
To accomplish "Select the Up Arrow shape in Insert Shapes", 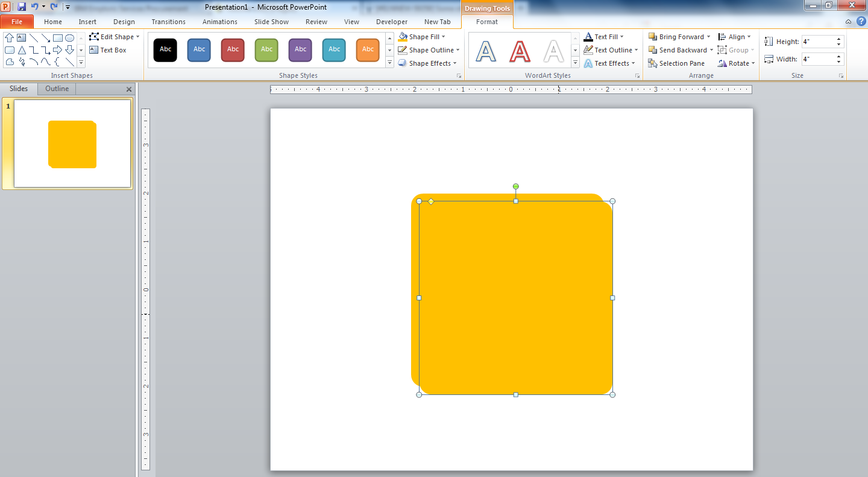I will point(10,37).
